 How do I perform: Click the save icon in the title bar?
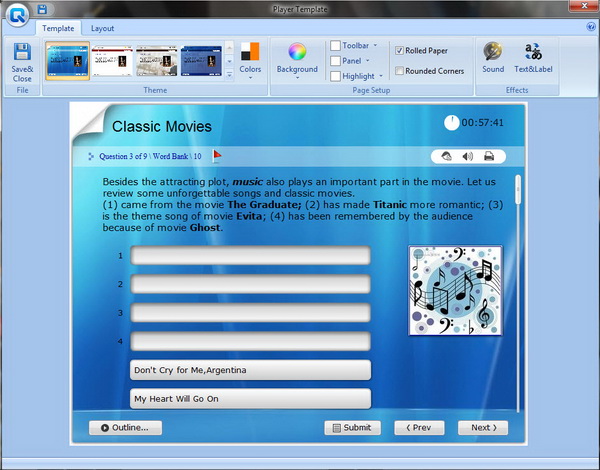click(42, 9)
